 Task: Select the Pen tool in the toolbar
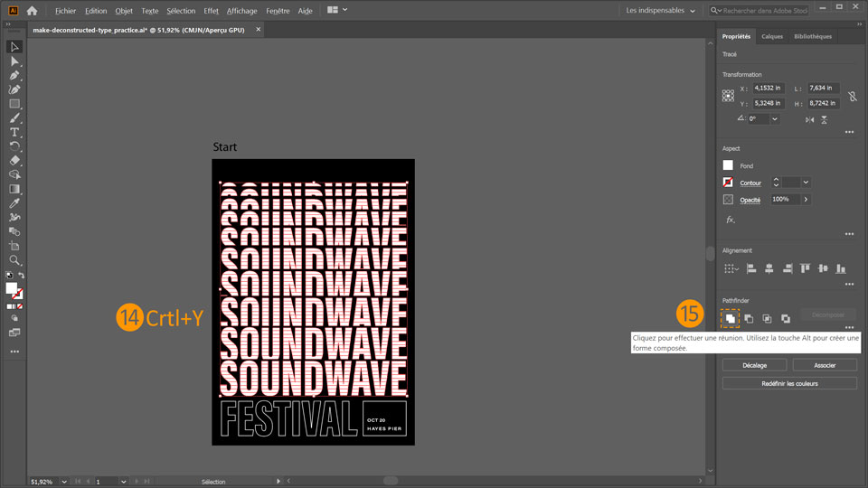pyautogui.click(x=14, y=76)
